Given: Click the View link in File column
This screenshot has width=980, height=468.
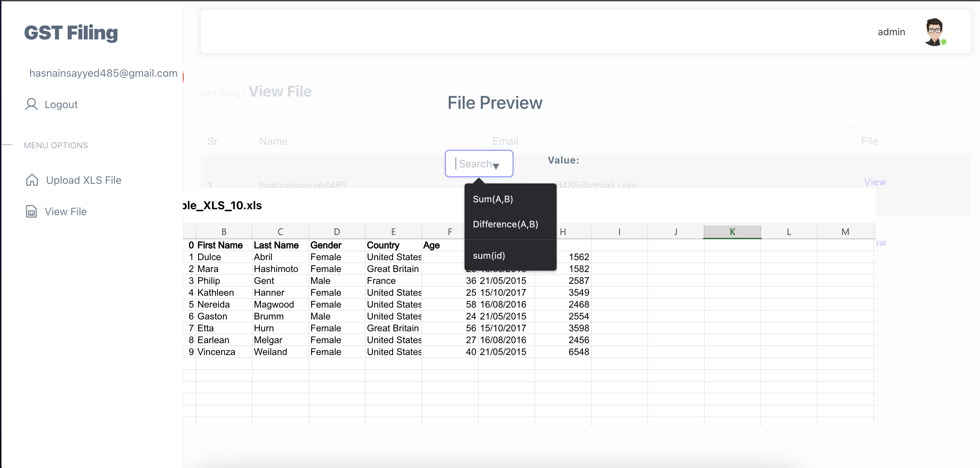Looking at the screenshot, I should pyautogui.click(x=875, y=182).
